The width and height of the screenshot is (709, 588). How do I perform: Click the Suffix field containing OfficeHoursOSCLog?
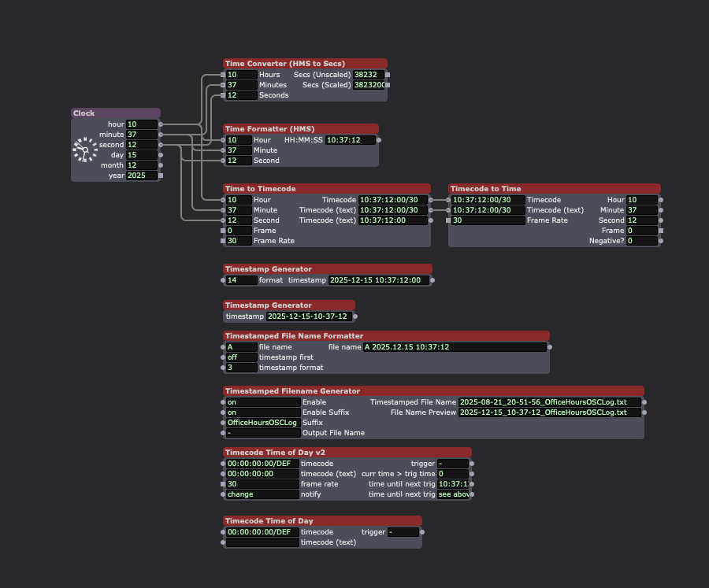(x=262, y=423)
